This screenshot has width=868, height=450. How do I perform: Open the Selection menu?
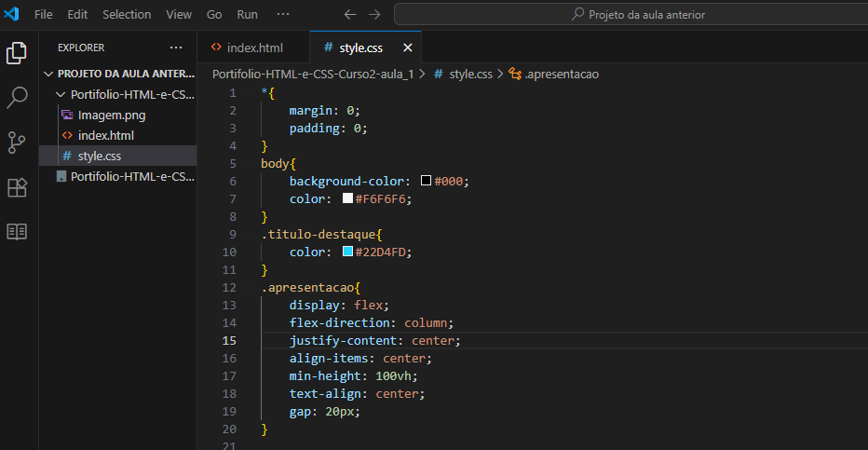pyautogui.click(x=127, y=14)
